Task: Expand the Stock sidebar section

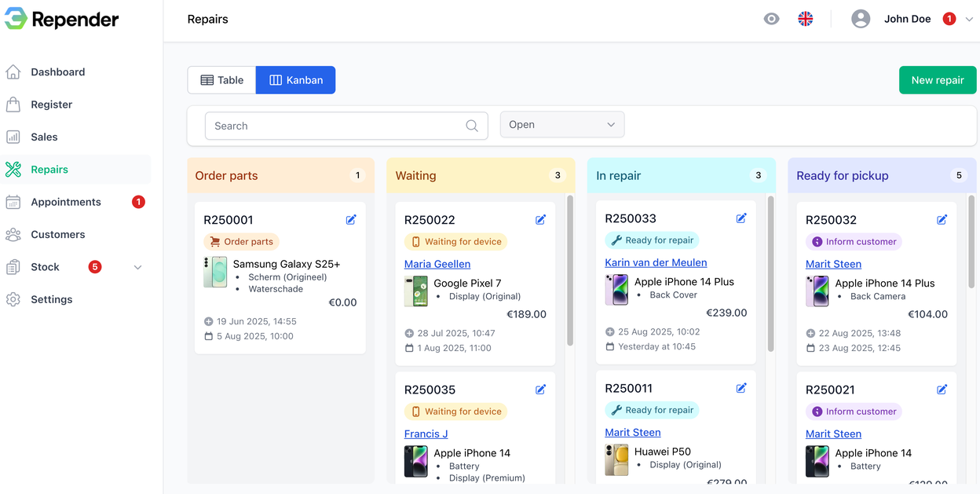Action: coord(138,267)
